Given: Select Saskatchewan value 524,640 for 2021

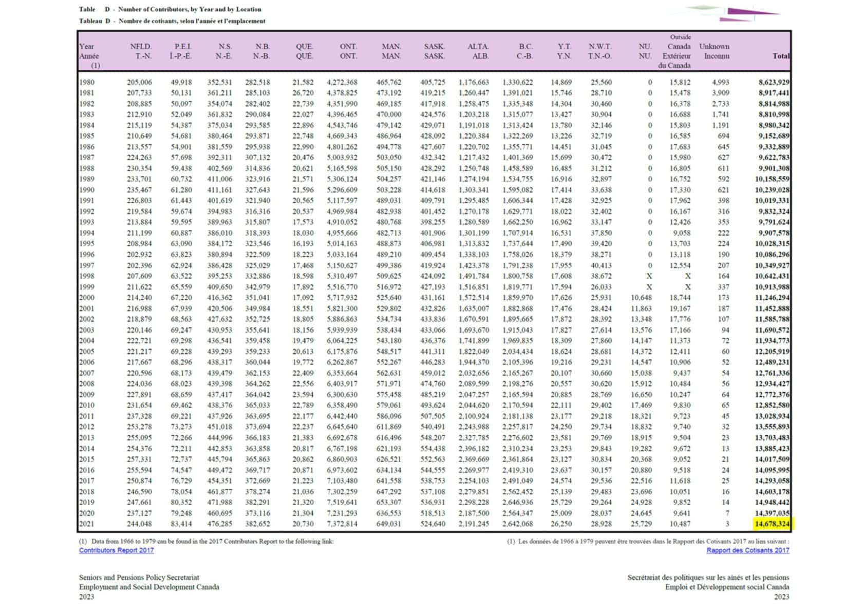Looking at the screenshot, I should [433, 524].
